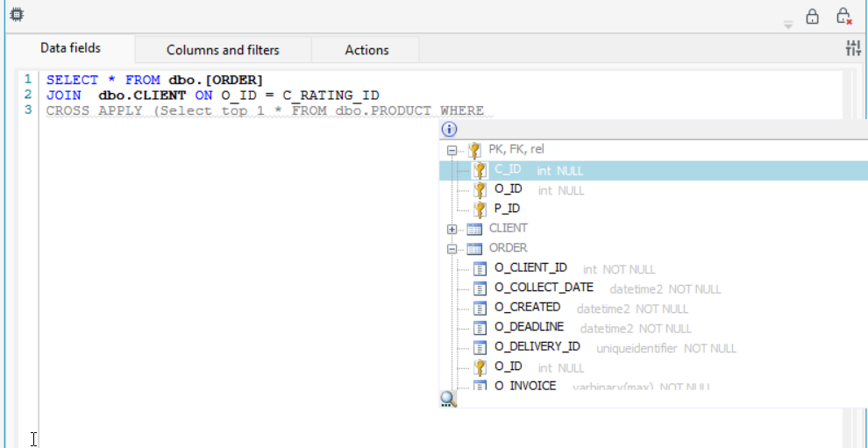The image size is (868, 448).
Task: Select O_ID under the ORDER table
Action: coord(509,366)
